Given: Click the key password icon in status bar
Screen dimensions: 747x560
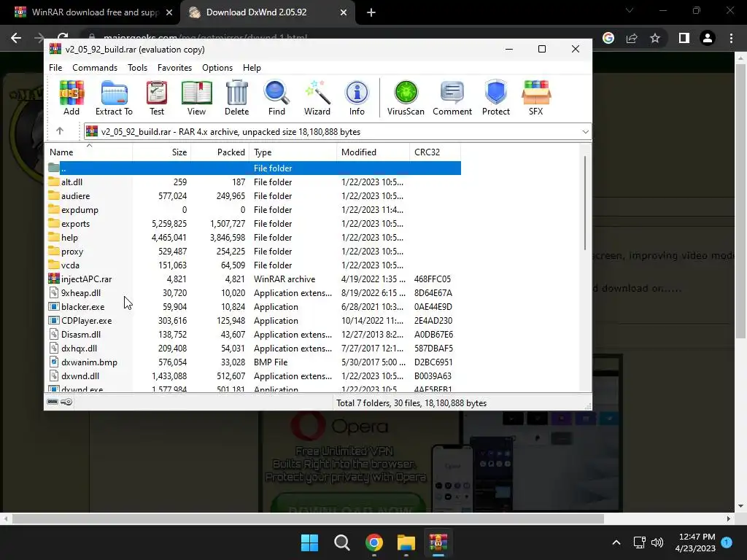Looking at the screenshot, I should (66, 402).
